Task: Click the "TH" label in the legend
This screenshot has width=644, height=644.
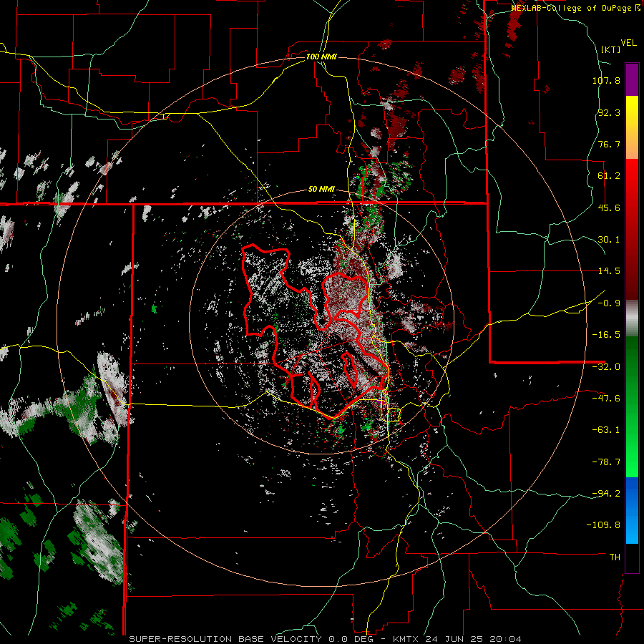Action: (x=615, y=557)
